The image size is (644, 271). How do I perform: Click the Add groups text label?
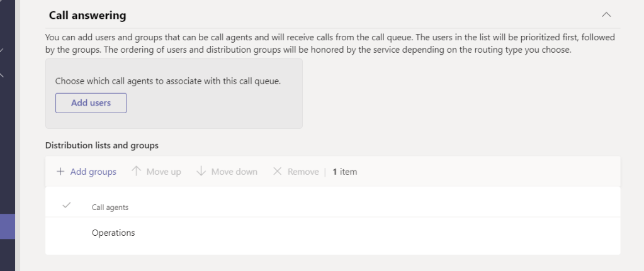point(93,172)
